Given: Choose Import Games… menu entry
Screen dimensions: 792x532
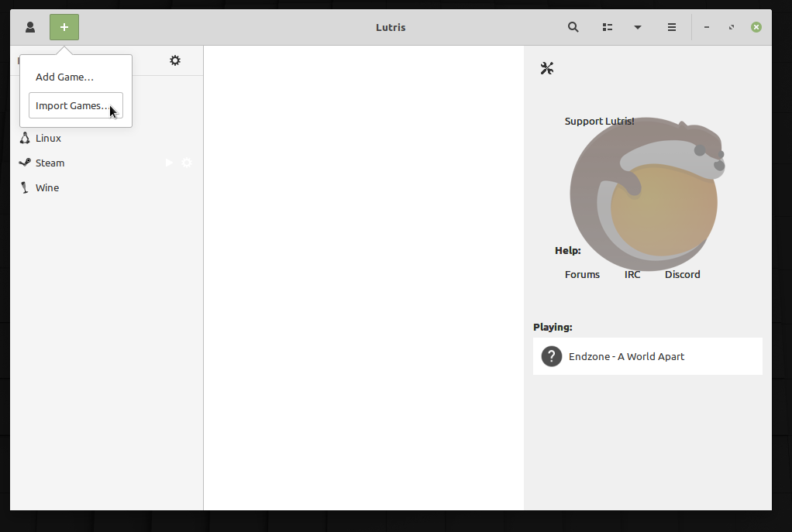Looking at the screenshot, I should click(76, 105).
